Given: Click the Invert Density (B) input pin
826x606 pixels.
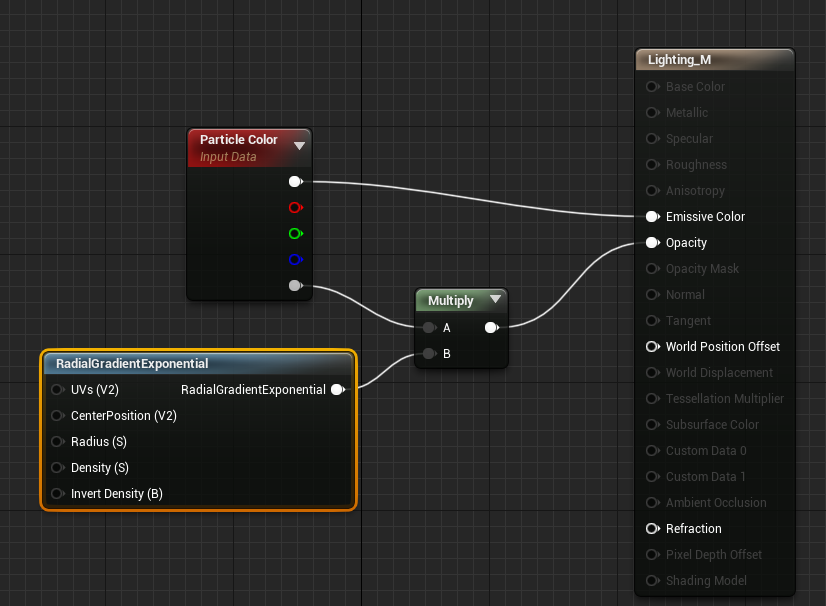Looking at the screenshot, I should tap(58, 494).
